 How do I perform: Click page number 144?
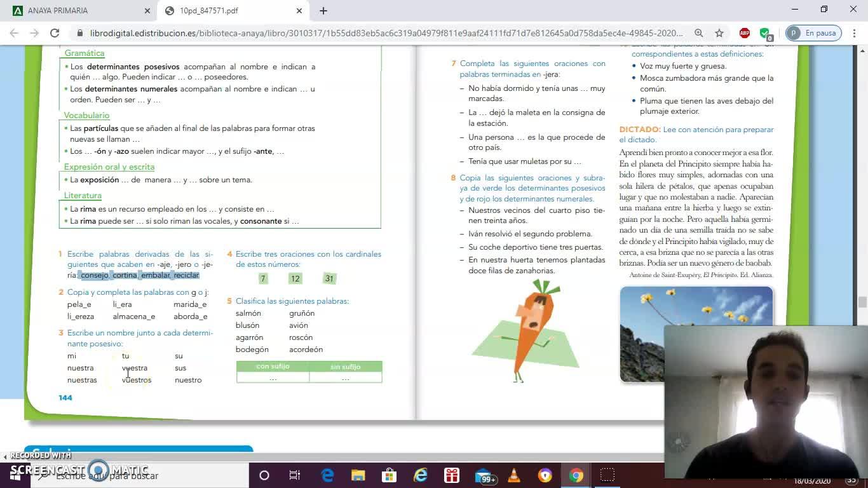click(x=65, y=398)
